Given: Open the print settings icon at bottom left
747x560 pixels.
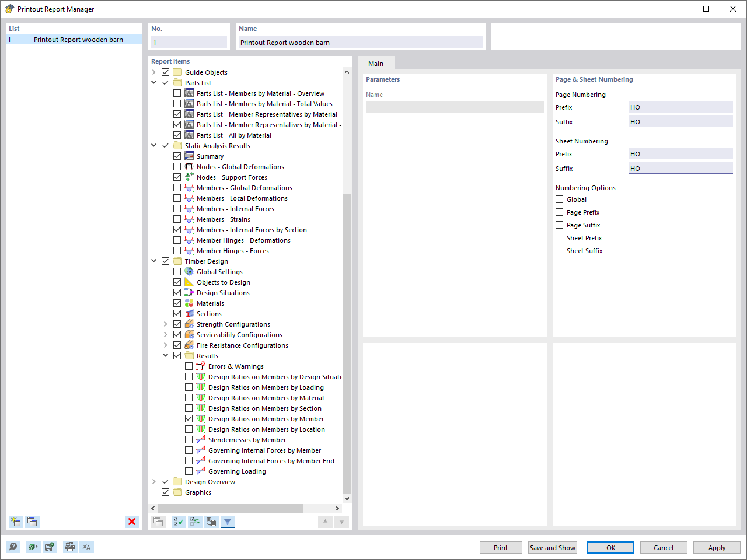Looking at the screenshot, I should pyautogui.click(x=70, y=547).
